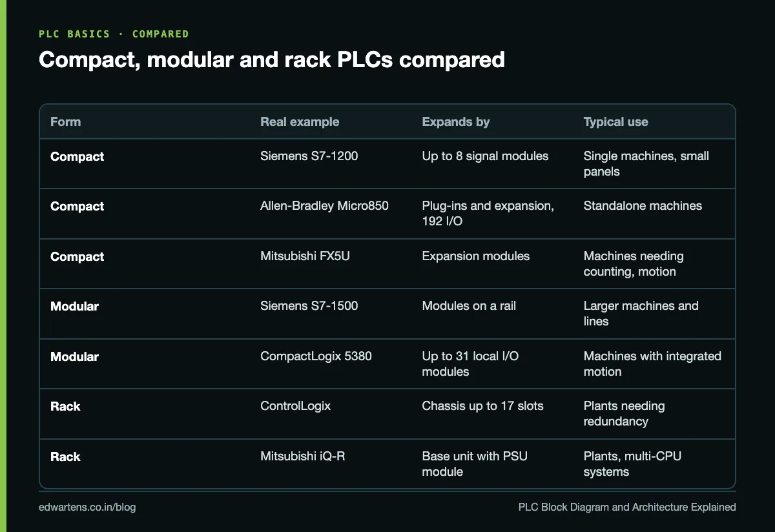Open the edwartens.co.in/blog link

87,507
